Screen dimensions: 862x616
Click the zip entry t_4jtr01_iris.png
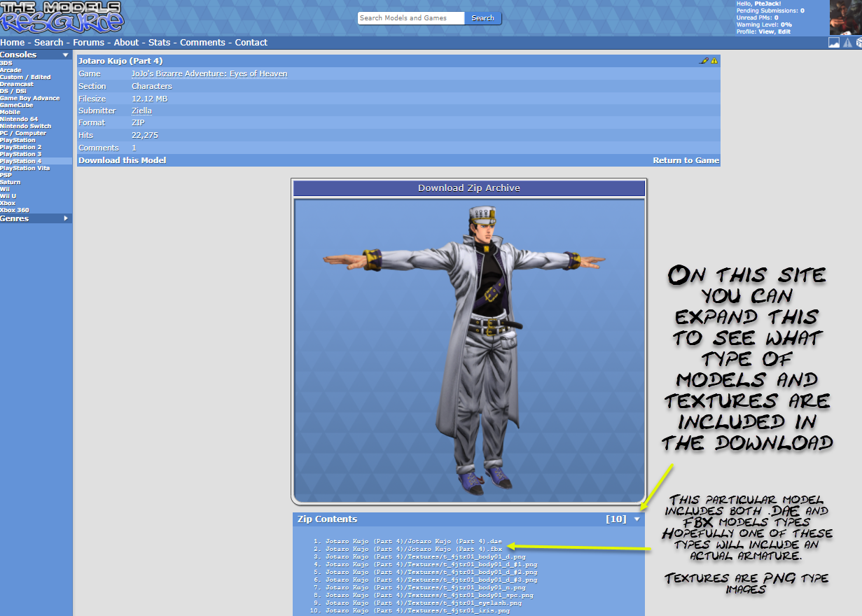pos(417,610)
